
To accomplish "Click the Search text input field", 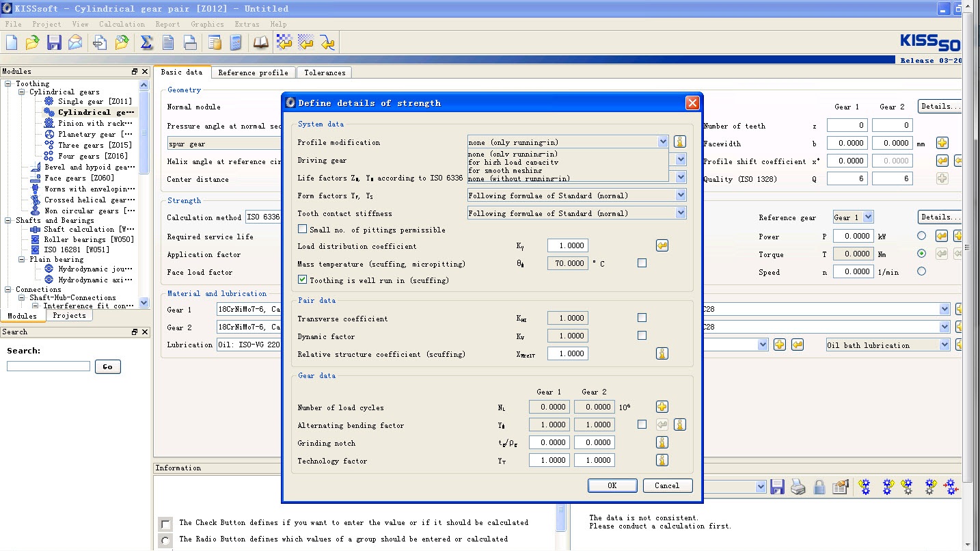I will pos(49,366).
